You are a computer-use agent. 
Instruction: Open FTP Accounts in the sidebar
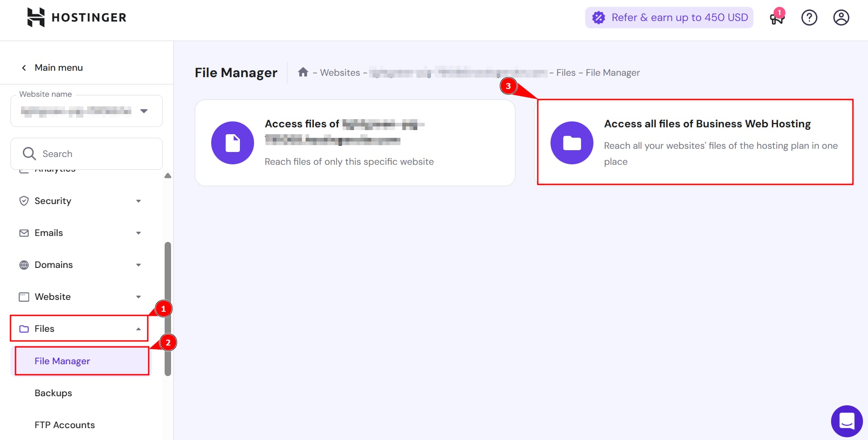tap(65, 425)
